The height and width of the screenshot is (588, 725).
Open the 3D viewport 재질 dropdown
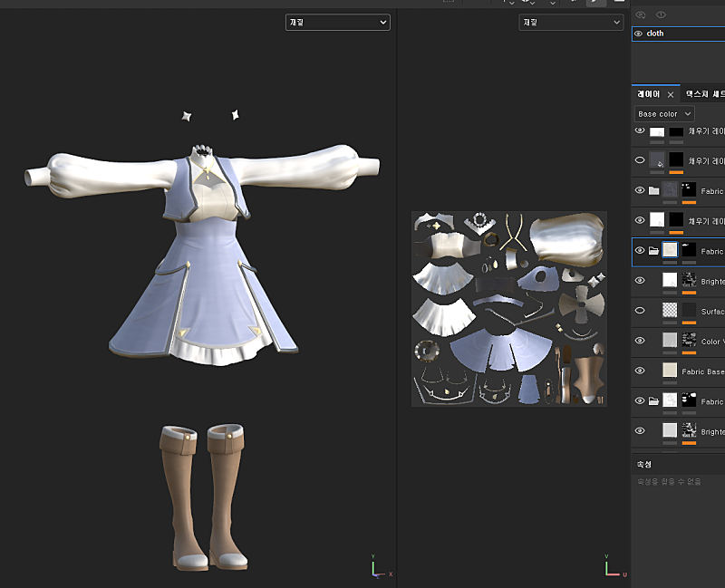pyautogui.click(x=337, y=22)
